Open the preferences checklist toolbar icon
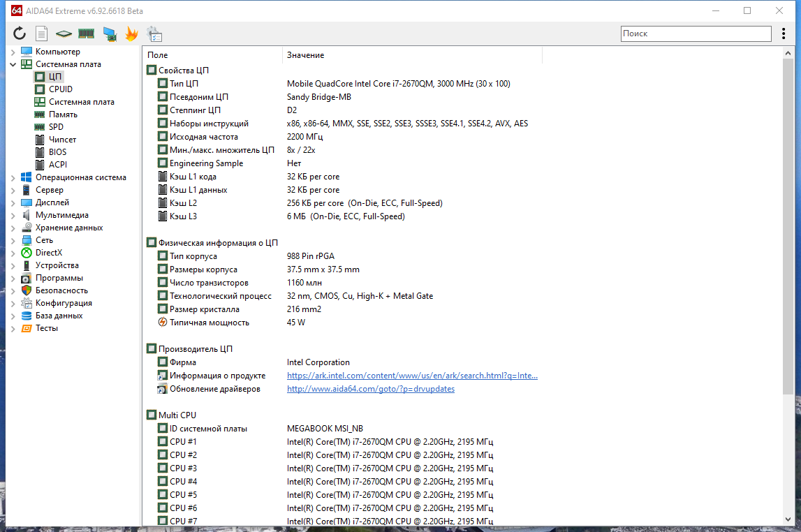 (154, 34)
